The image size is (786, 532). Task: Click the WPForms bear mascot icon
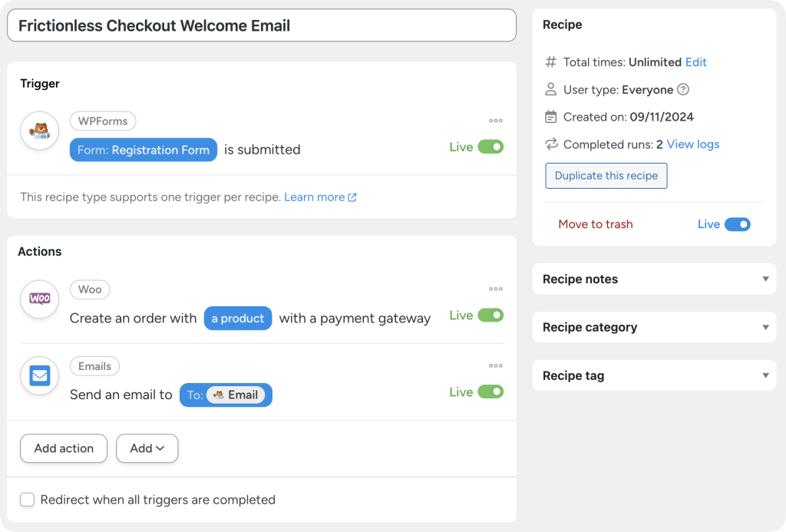39,131
